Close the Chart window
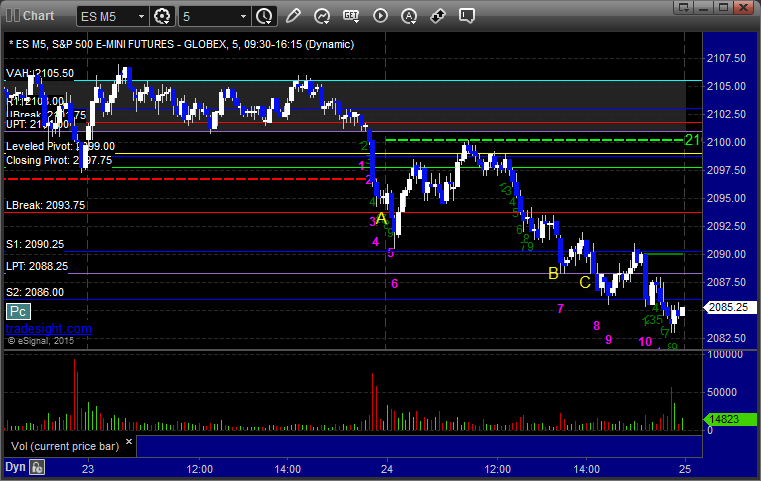Screen dimensions: 761x481 click(743, 7)
